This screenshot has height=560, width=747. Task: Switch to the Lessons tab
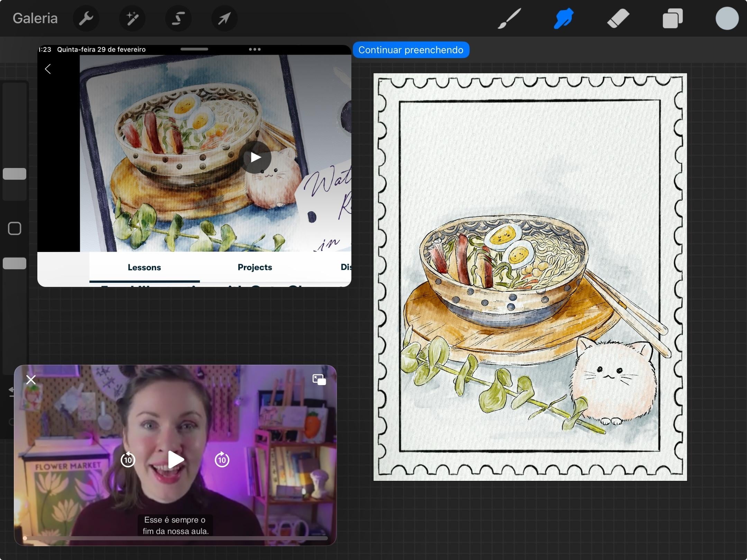tap(144, 267)
